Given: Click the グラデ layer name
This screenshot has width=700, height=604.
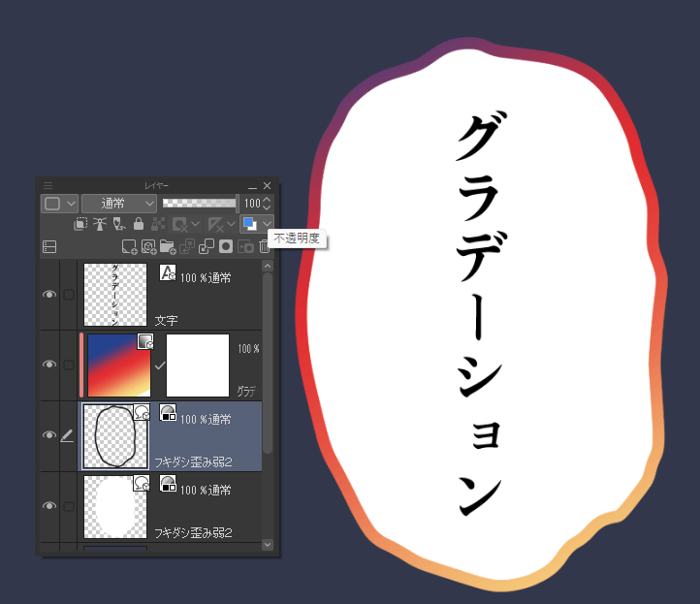Looking at the screenshot, I should point(247,391).
